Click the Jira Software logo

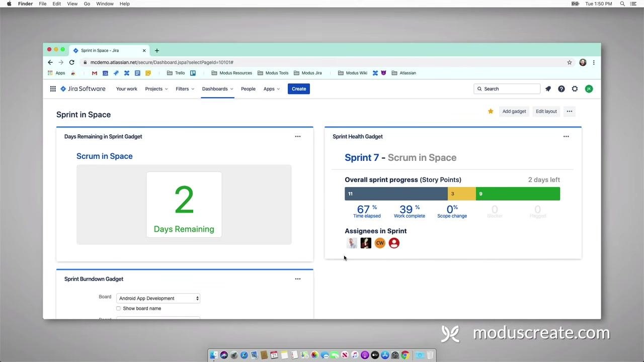83,89
